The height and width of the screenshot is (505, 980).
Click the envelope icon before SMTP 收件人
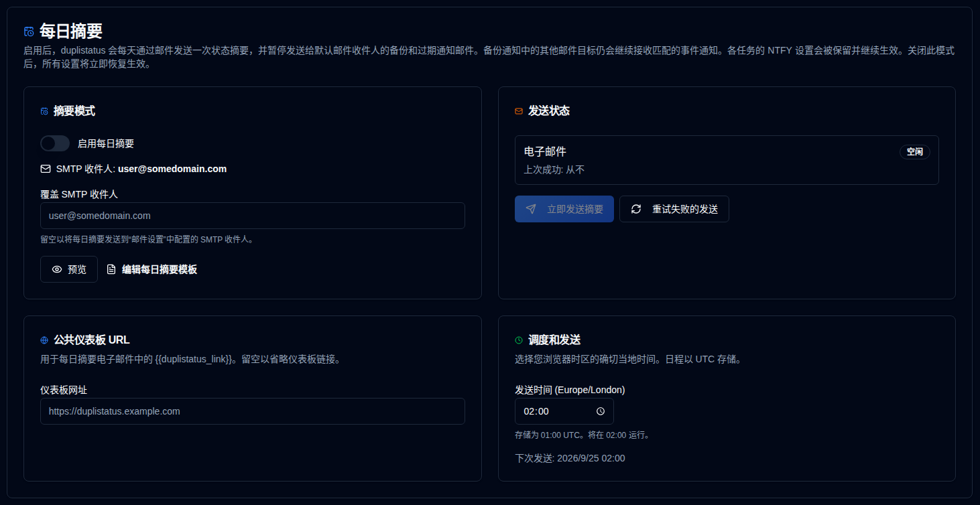(46, 169)
